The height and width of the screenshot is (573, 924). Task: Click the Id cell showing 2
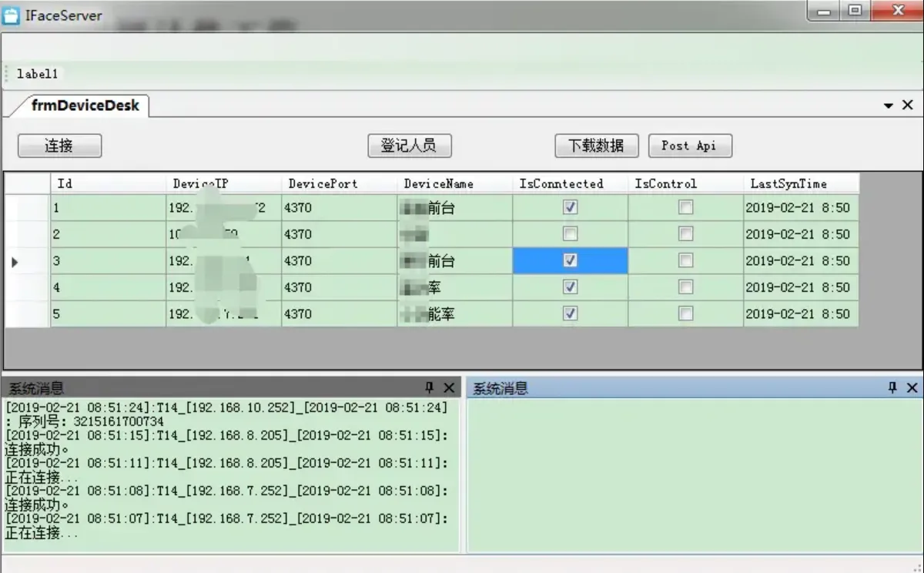pyautogui.click(x=108, y=234)
